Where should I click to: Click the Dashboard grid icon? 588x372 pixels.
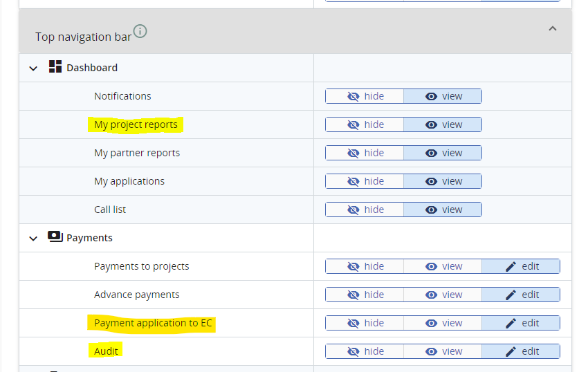pos(55,67)
